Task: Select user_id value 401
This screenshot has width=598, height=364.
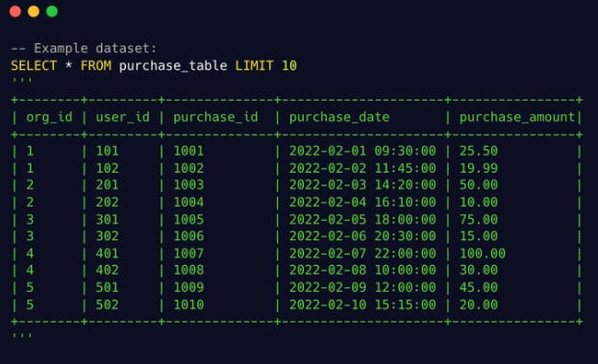Action: pos(107,254)
